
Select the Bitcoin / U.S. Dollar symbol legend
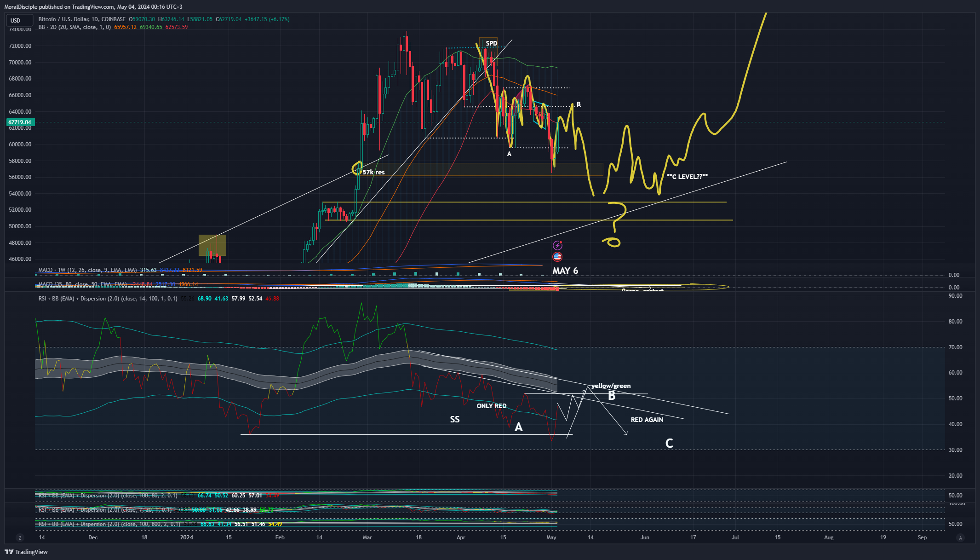click(x=82, y=19)
